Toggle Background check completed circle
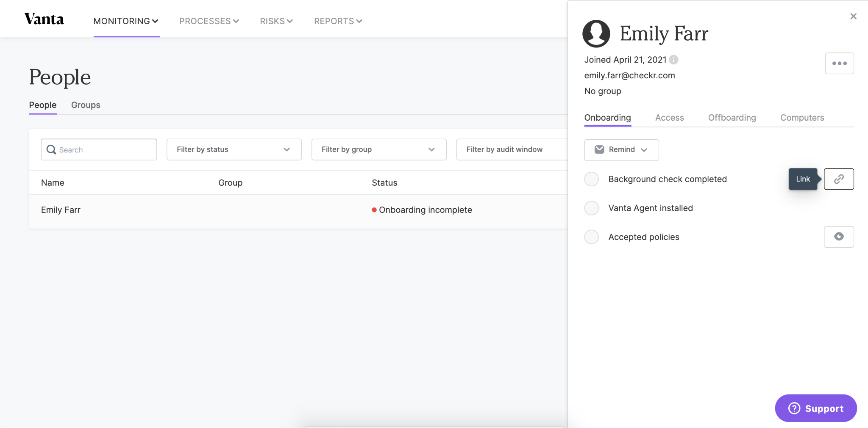 [591, 179]
